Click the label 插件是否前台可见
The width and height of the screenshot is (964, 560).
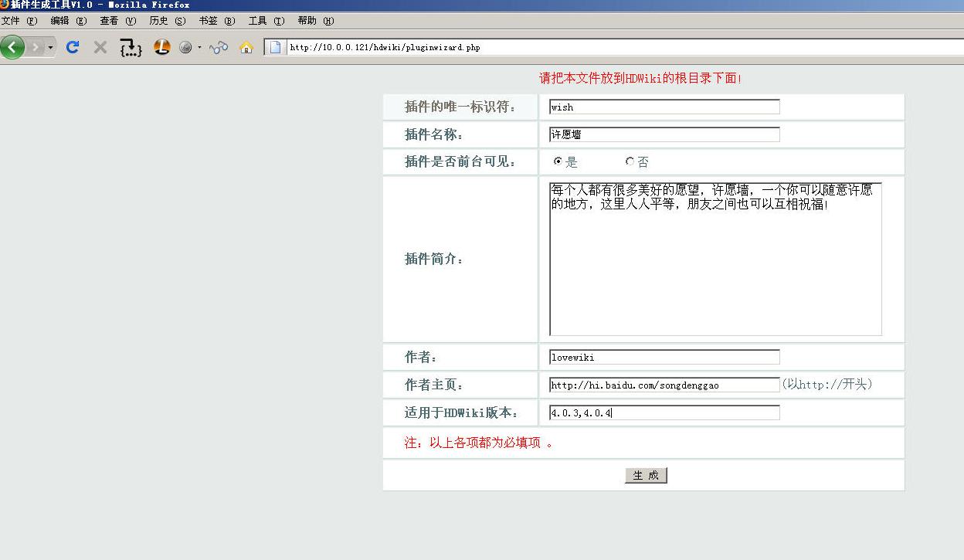click(x=460, y=161)
